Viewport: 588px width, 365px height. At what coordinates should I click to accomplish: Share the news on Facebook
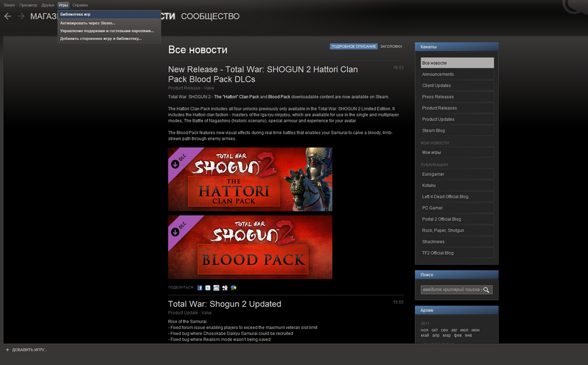point(199,288)
